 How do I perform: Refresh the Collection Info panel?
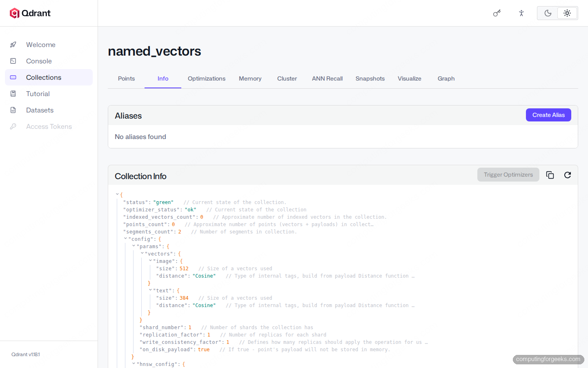tap(568, 175)
